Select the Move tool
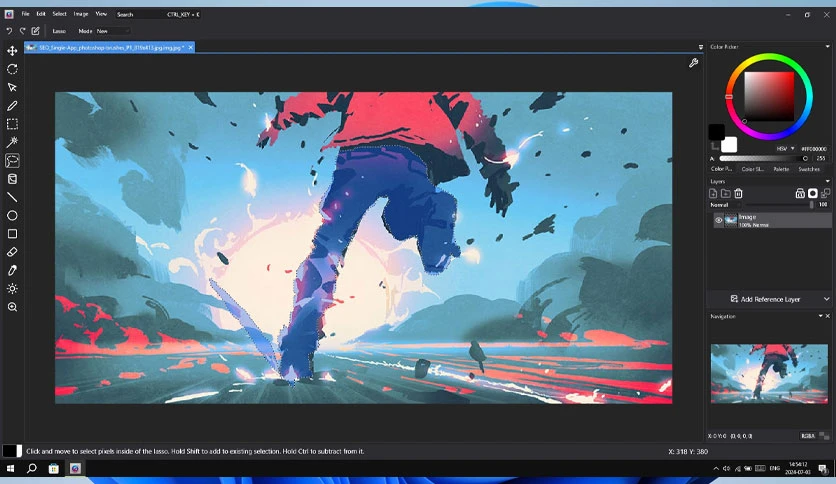836x484 pixels. (12, 51)
